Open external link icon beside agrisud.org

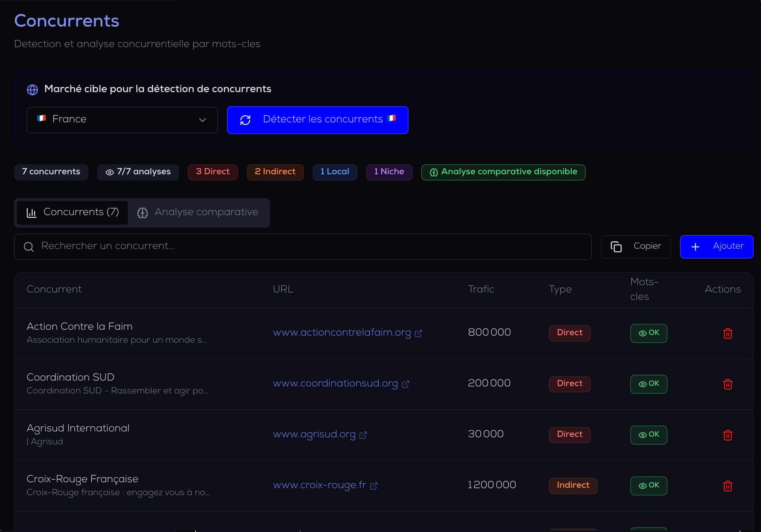point(363,435)
